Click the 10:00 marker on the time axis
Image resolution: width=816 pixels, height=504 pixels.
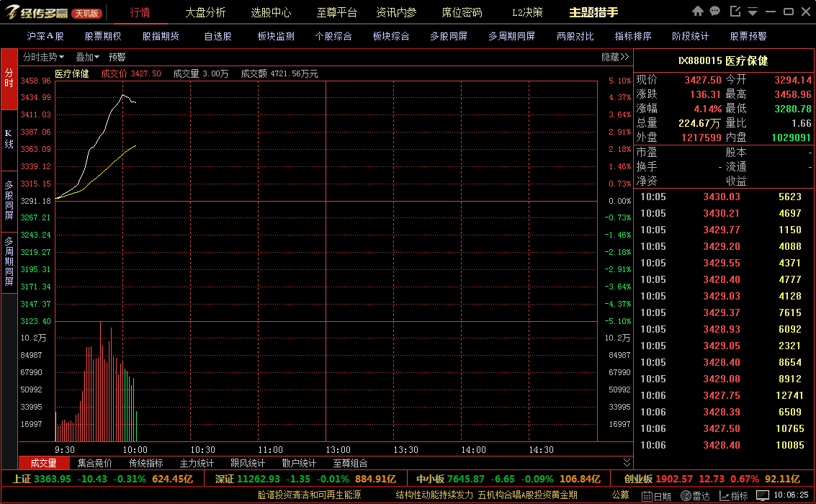point(135,450)
